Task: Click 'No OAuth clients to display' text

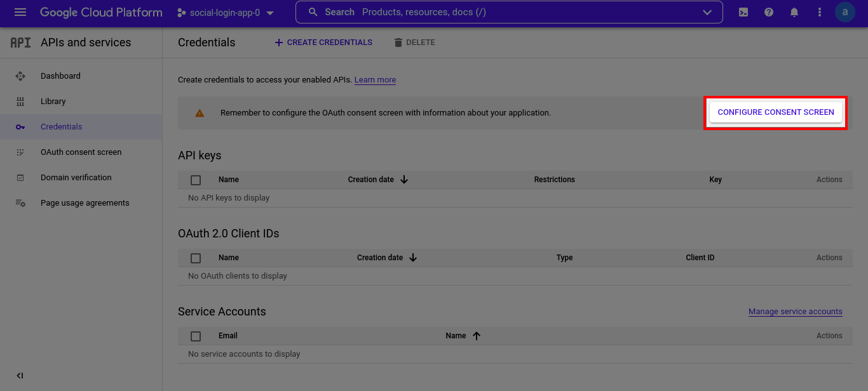Action: (238, 276)
